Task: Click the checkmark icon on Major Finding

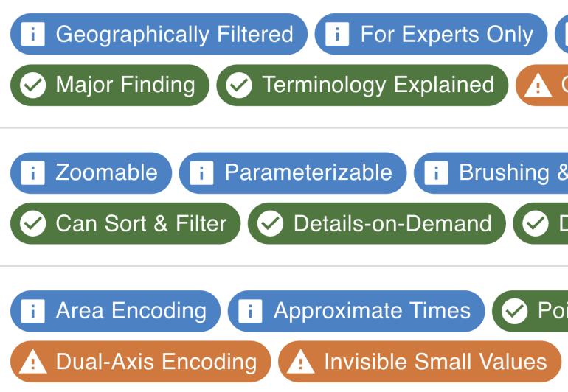Action: pos(32,85)
